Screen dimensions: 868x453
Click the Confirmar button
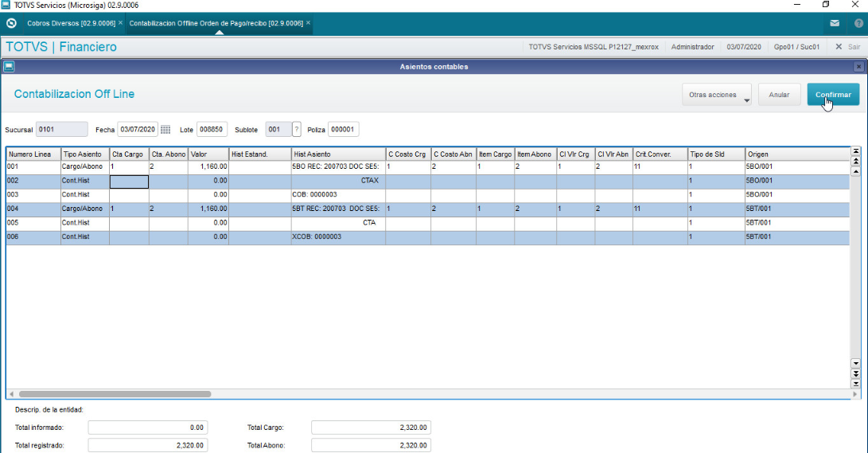(x=833, y=95)
